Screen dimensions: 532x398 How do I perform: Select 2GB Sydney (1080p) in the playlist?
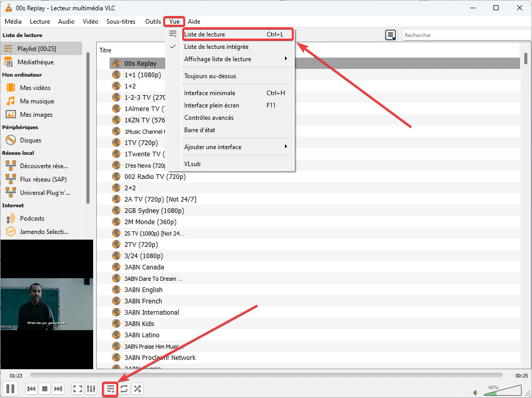click(x=150, y=210)
